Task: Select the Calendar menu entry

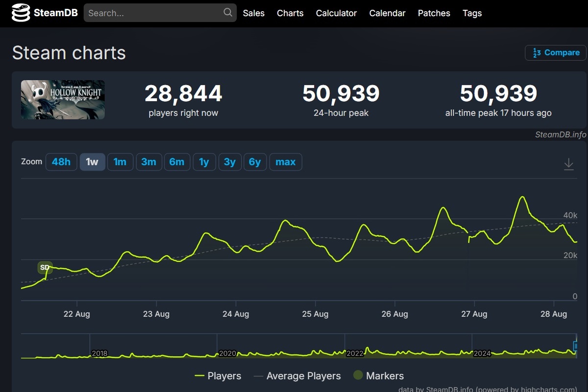Action: (387, 13)
